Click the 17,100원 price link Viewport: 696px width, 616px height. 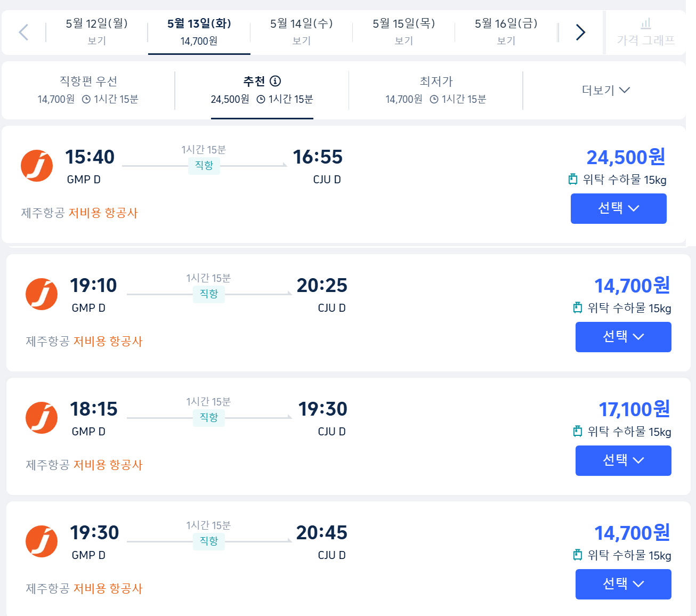pyautogui.click(x=634, y=409)
